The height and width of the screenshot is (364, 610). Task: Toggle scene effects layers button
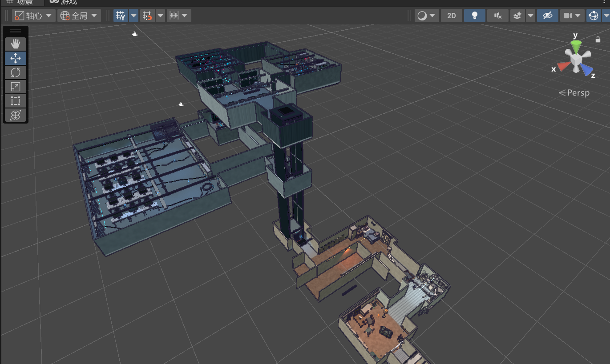(517, 16)
